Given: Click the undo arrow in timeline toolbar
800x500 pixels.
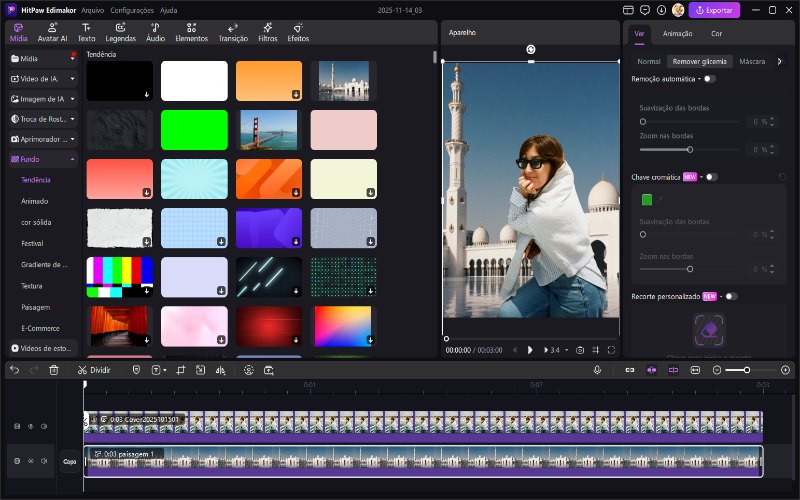Looking at the screenshot, I should 15,370.
